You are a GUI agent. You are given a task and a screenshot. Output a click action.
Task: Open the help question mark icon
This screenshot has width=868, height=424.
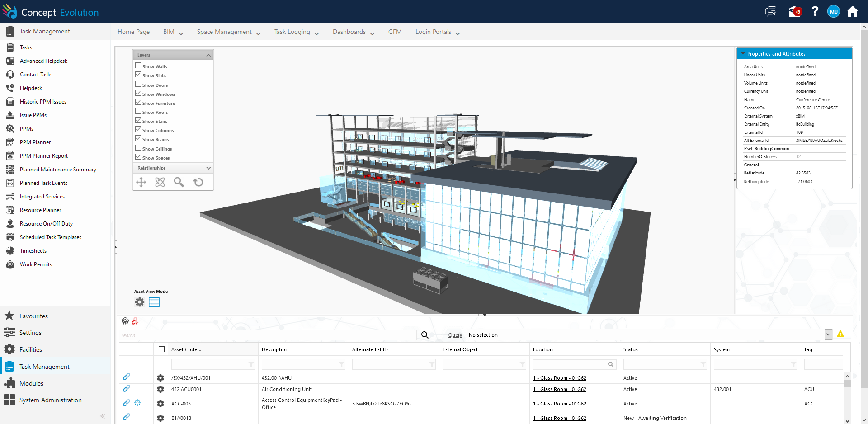[x=815, y=11]
